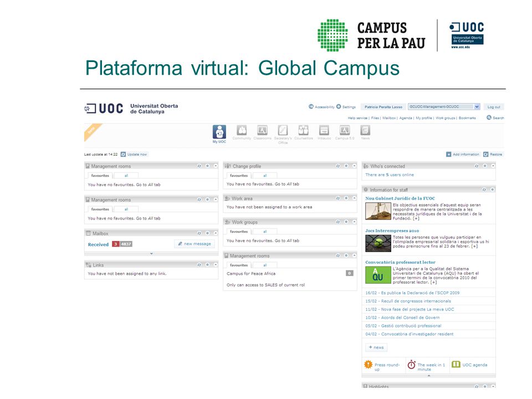This screenshot has height=399, width=532.
Task: Click the Log out button
Action: coord(494,107)
